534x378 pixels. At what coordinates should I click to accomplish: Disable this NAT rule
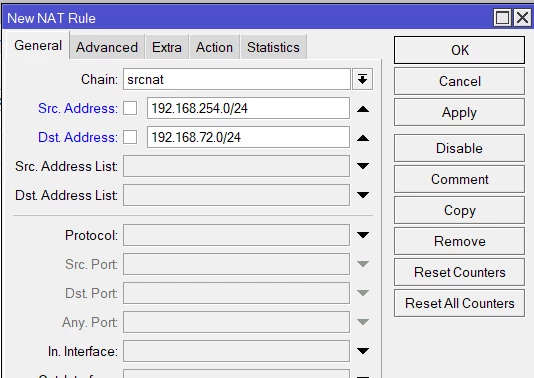tap(459, 148)
